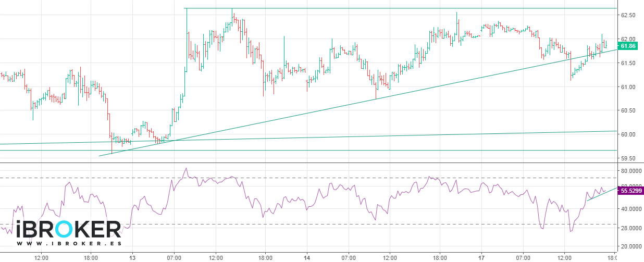
Task: Click the 28.0000 indicator axis label
Action: pyautogui.click(x=631, y=228)
